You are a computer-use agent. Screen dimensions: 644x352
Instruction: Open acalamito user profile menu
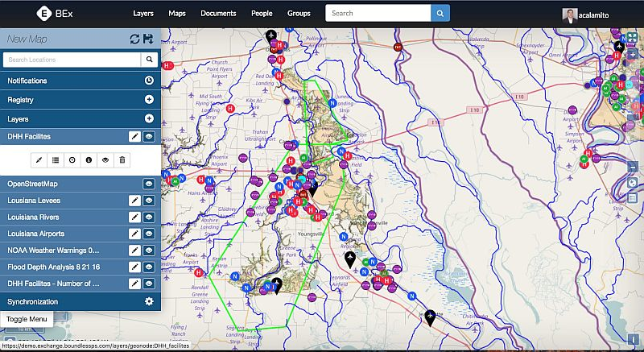point(592,14)
